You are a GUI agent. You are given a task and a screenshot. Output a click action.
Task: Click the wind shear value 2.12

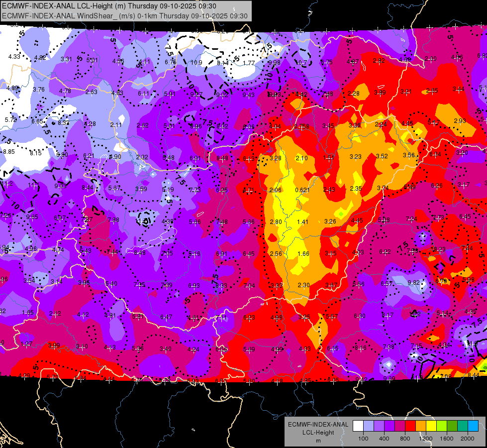55,314
